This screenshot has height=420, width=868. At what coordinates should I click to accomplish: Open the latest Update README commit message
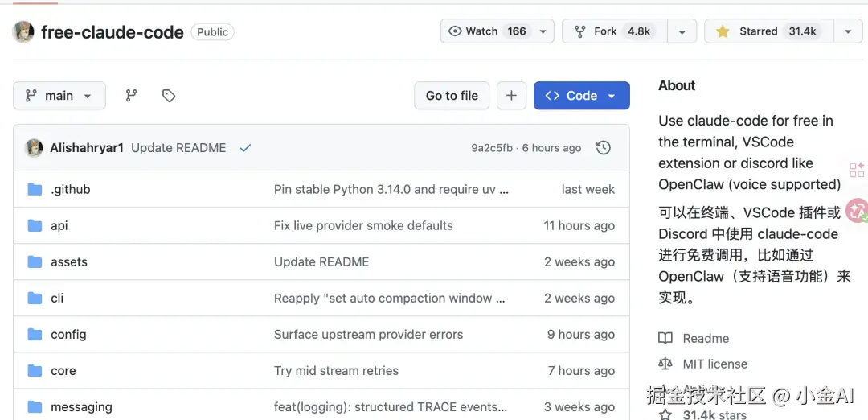coord(178,148)
